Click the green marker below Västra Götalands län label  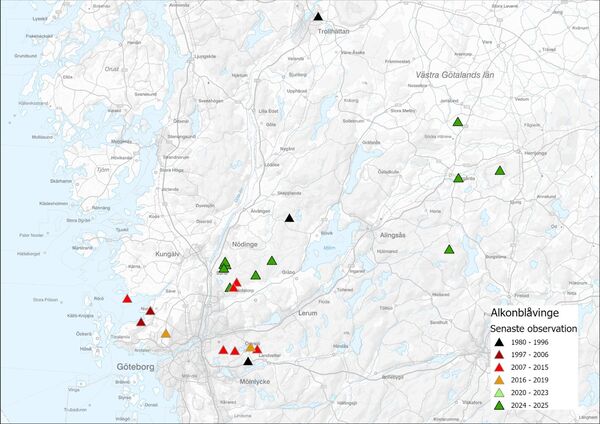pyautogui.click(x=457, y=122)
